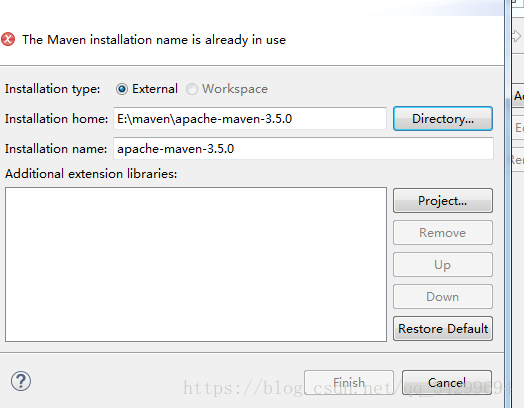The image size is (524, 408).
Task: Click the Remove button
Action: [x=443, y=233]
